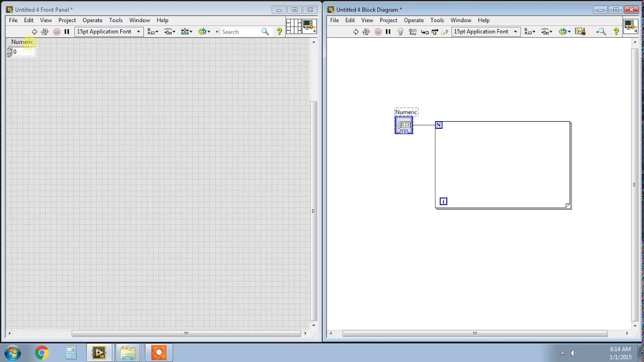The height and width of the screenshot is (362, 644).
Task: Open Google Chrome from taskbar
Action: click(x=42, y=353)
